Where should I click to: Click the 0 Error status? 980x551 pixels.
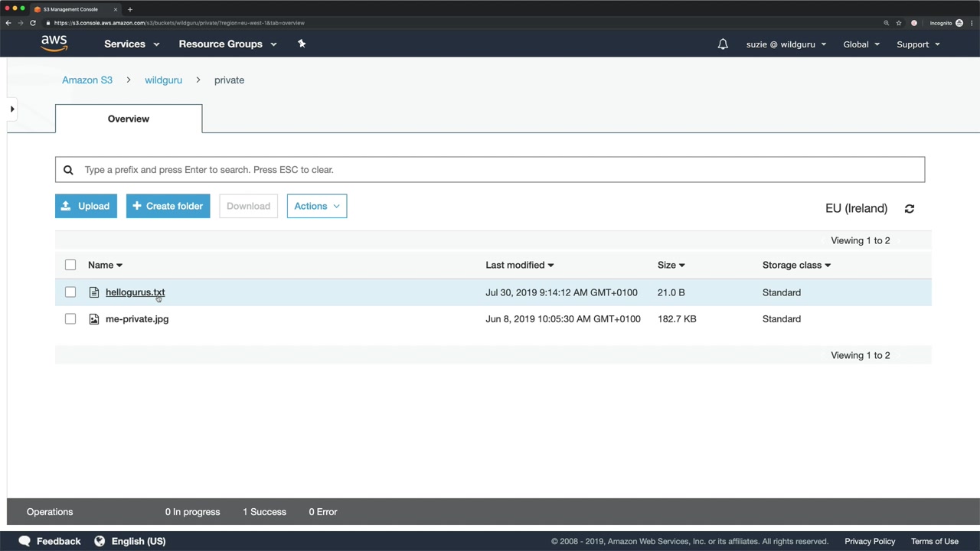tap(323, 512)
